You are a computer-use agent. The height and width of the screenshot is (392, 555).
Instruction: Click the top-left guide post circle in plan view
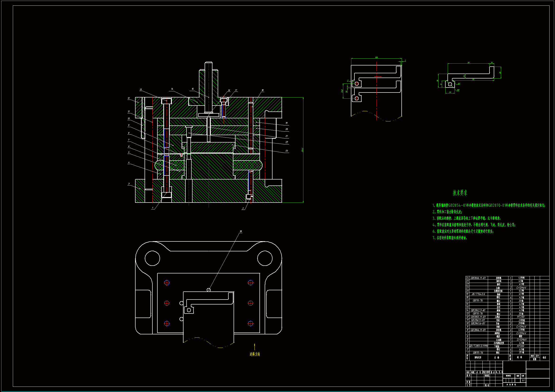tap(152, 258)
